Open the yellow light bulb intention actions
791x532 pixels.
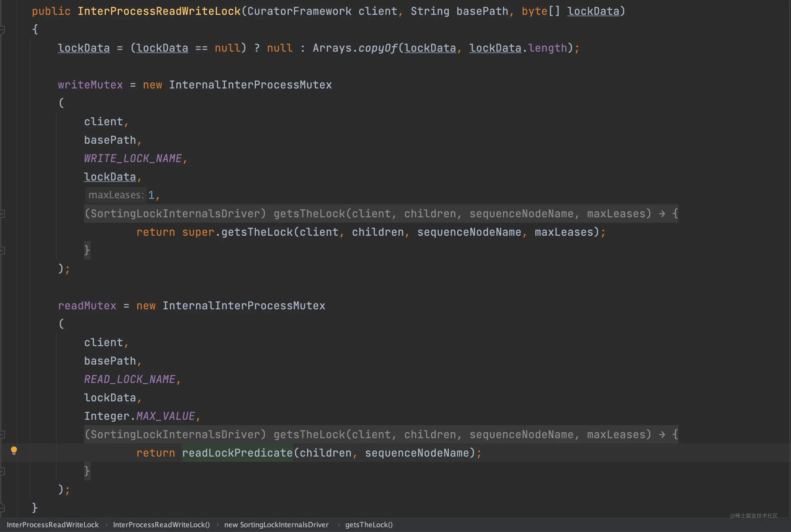[14, 451]
